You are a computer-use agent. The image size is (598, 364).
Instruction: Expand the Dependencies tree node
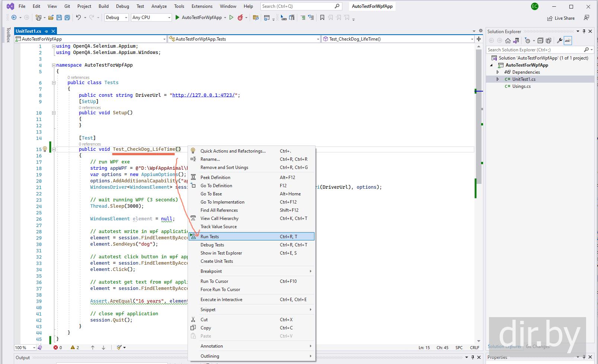[498, 72]
